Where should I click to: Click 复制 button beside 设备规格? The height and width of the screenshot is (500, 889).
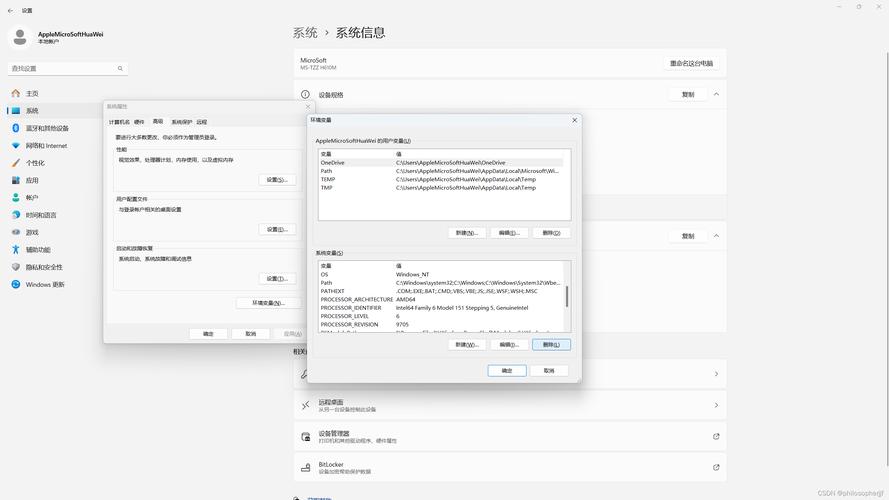pyautogui.click(x=688, y=94)
